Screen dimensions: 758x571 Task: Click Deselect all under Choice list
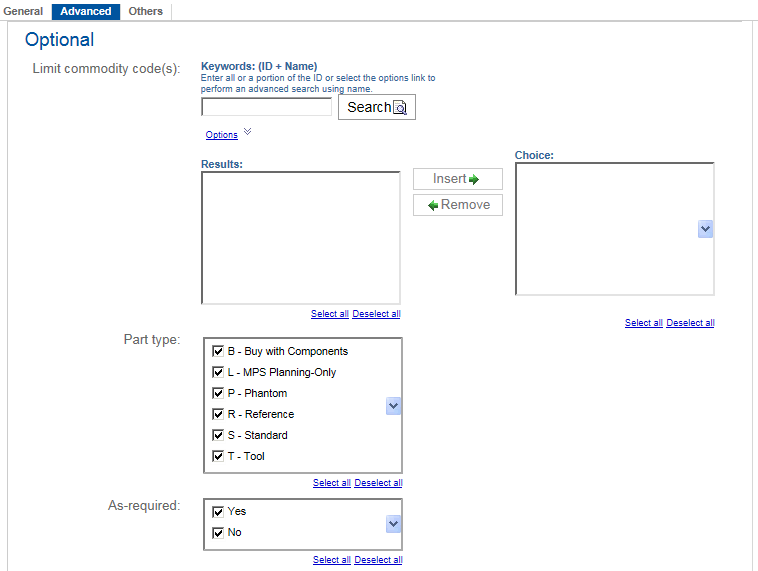click(x=690, y=323)
